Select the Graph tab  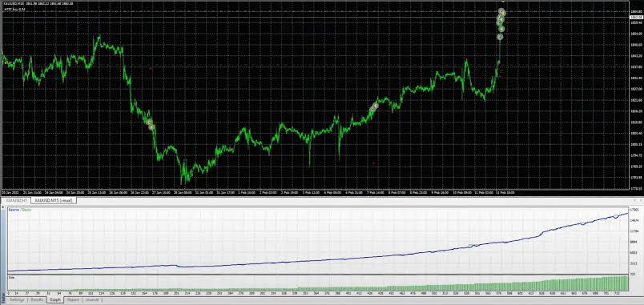pos(55,300)
